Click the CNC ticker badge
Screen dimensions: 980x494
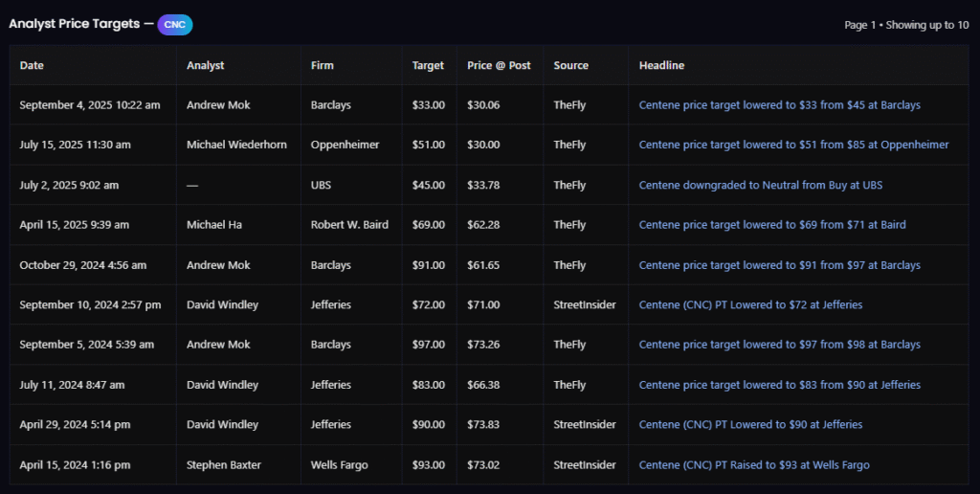click(x=175, y=24)
